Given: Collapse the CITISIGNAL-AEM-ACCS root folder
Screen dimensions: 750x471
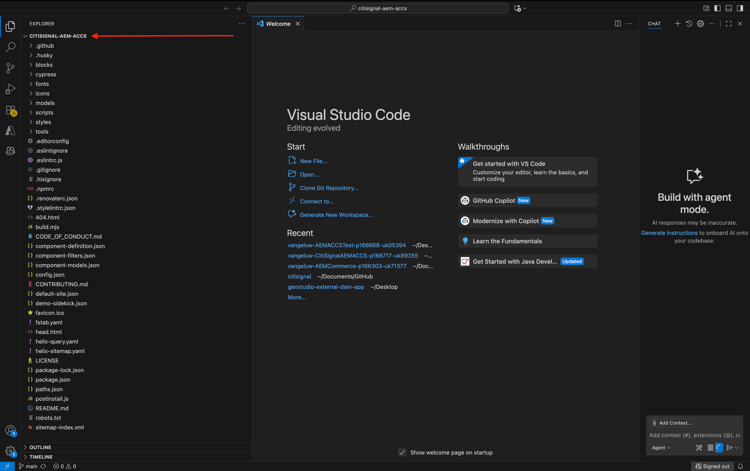Looking at the screenshot, I should 58,36.
